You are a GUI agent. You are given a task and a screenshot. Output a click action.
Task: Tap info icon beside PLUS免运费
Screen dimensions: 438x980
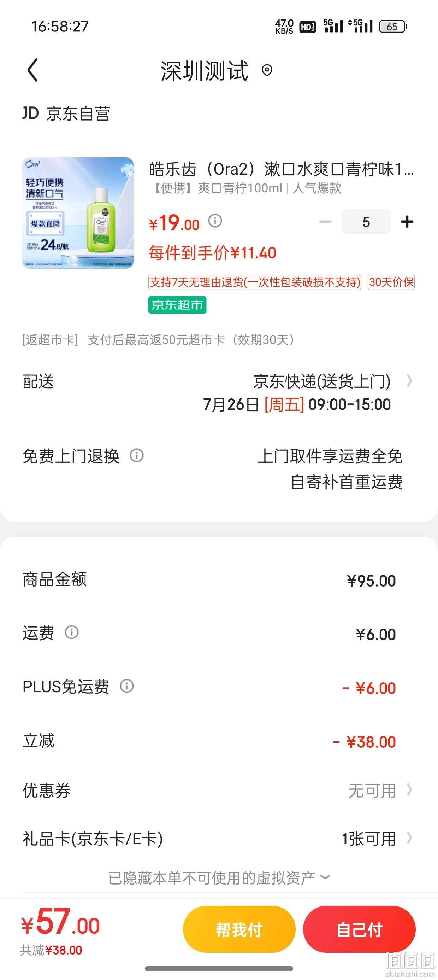pyautogui.click(x=127, y=686)
